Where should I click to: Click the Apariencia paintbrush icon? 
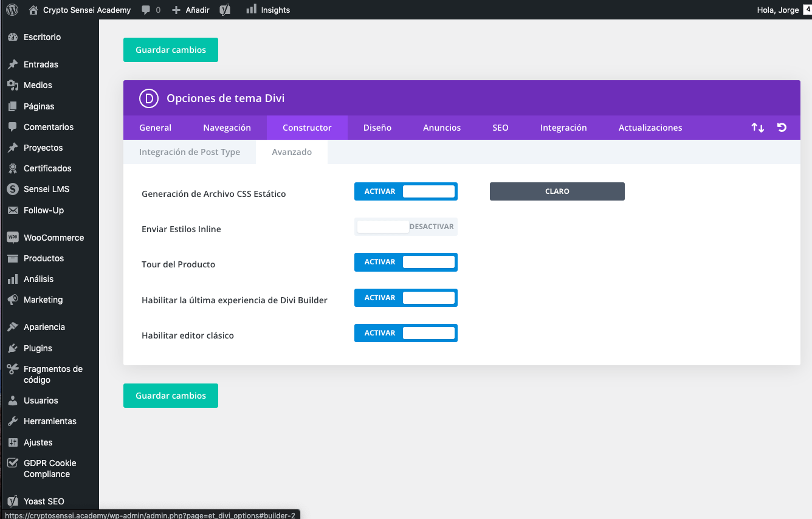pyautogui.click(x=13, y=327)
